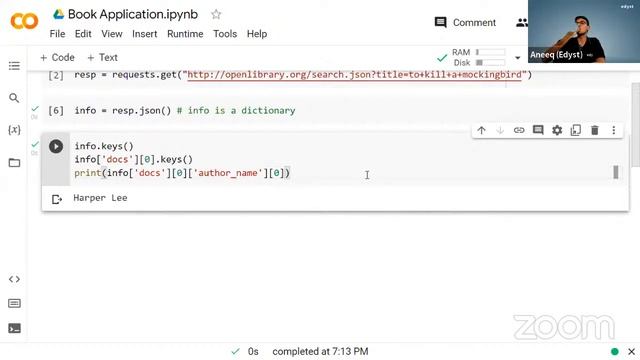Open RAM and Disk resource indicator
Screen dimensions: 640x360
click(x=478, y=58)
